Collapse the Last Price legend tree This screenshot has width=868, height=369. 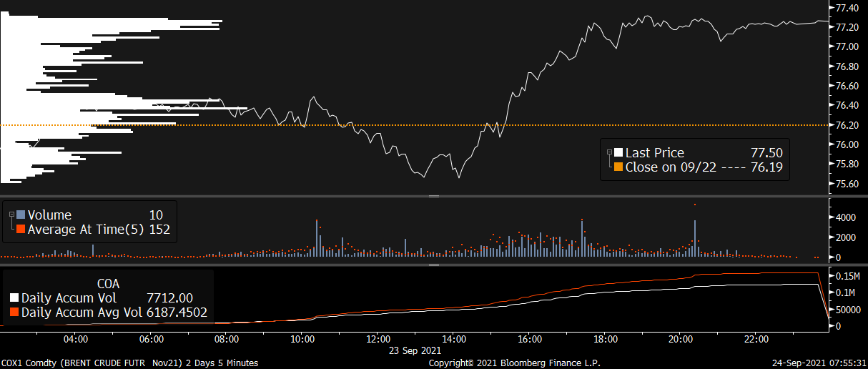609,152
